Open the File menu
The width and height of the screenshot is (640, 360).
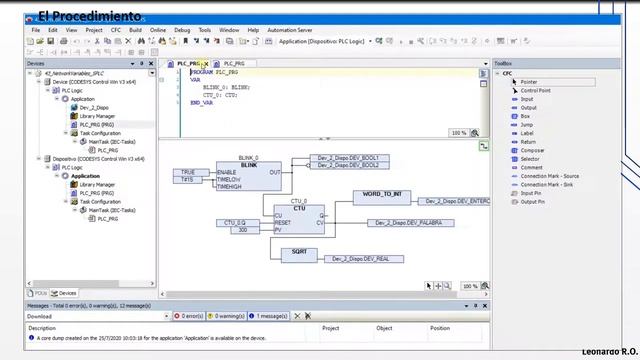(x=36, y=30)
